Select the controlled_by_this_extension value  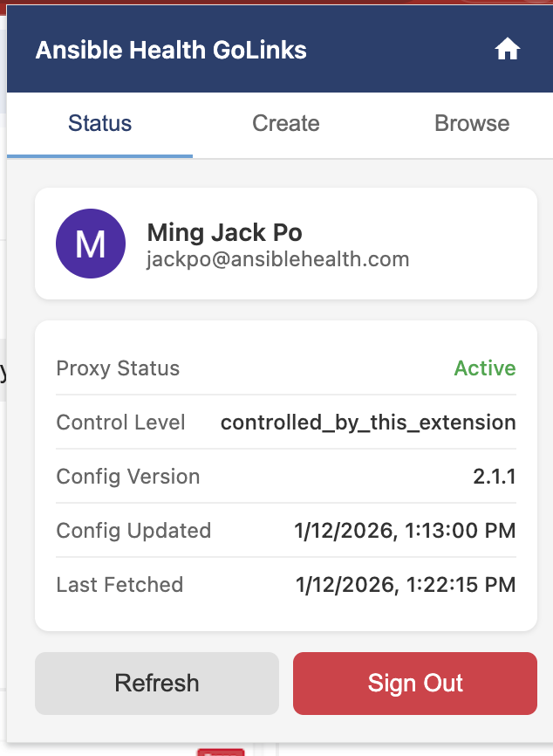click(x=368, y=422)
